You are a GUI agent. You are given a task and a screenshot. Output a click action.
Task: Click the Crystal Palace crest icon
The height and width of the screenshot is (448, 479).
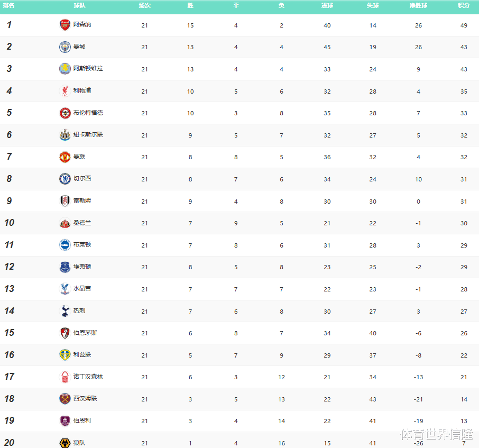pos(65,289)
